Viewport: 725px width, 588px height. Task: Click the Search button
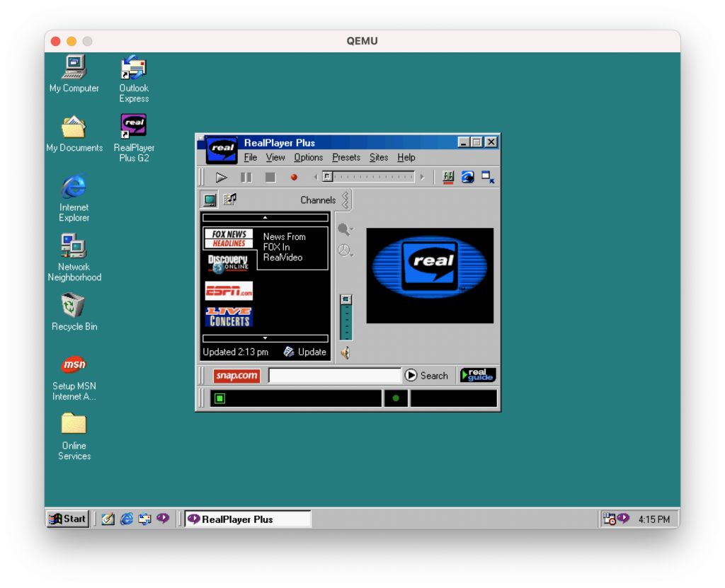coord(427,375)
